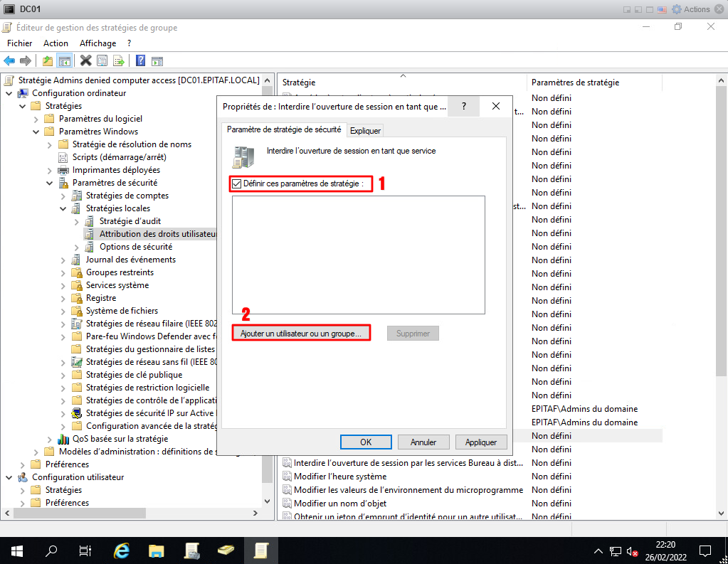Click the blue Help toolbar icon
728x564 pixels.
pyautogui.click(x=141, y=61)
